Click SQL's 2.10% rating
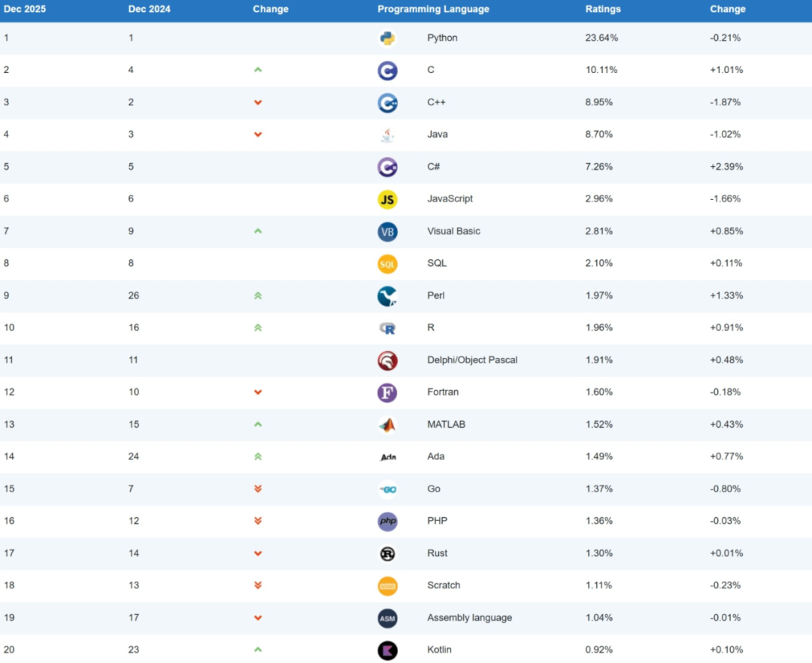 598,263
